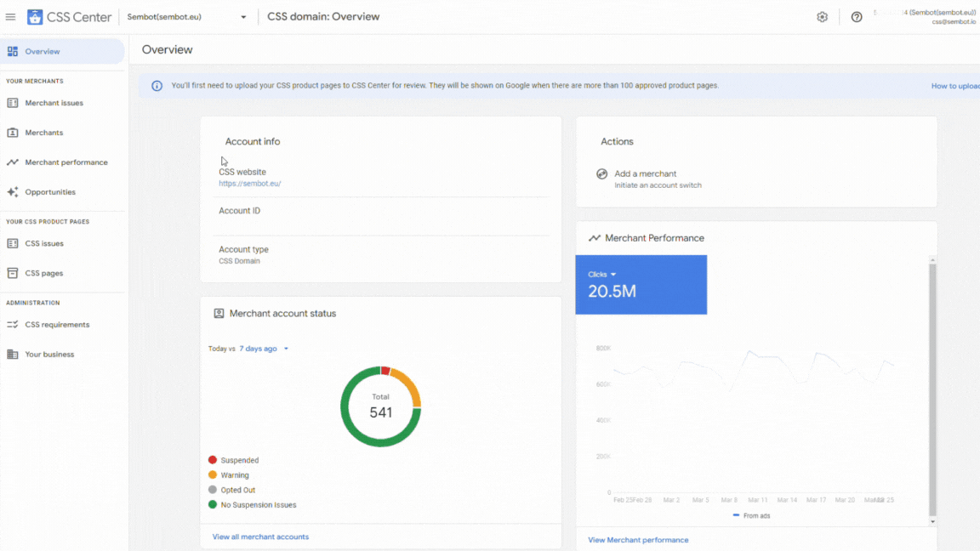This screenshot has height=551, width=980.
Task: Click the green No Suspension Issues dot
Action: coord(213,504)
